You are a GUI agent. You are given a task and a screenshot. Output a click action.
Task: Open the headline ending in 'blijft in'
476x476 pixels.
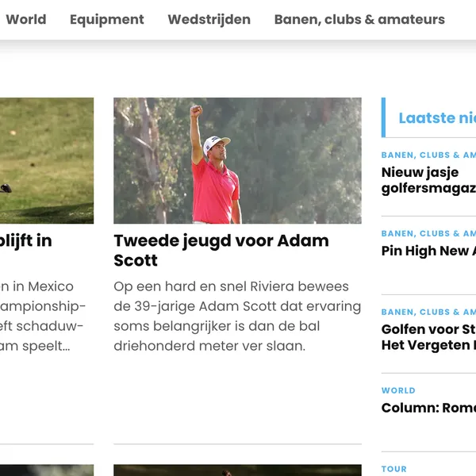(x=26, y=240)
